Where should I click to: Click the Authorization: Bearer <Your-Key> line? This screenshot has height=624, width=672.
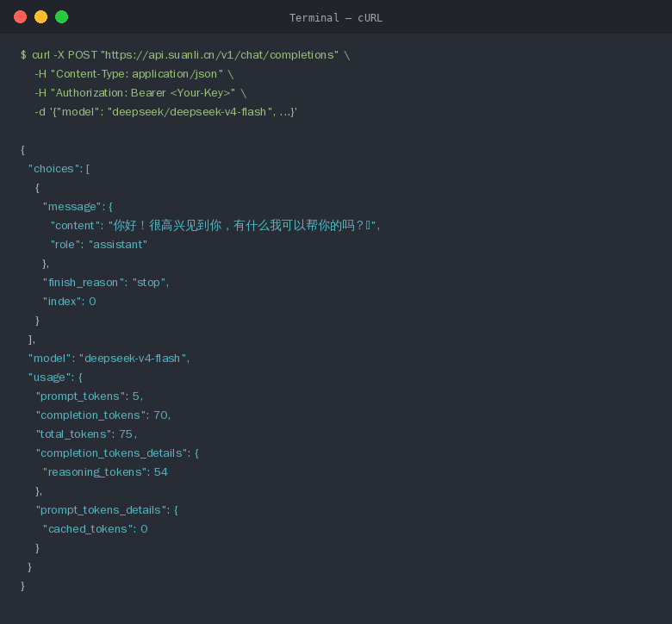140,93
